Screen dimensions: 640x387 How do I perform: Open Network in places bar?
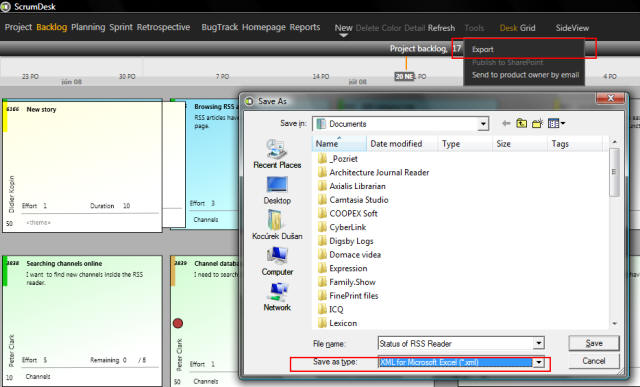click(277, 297)
